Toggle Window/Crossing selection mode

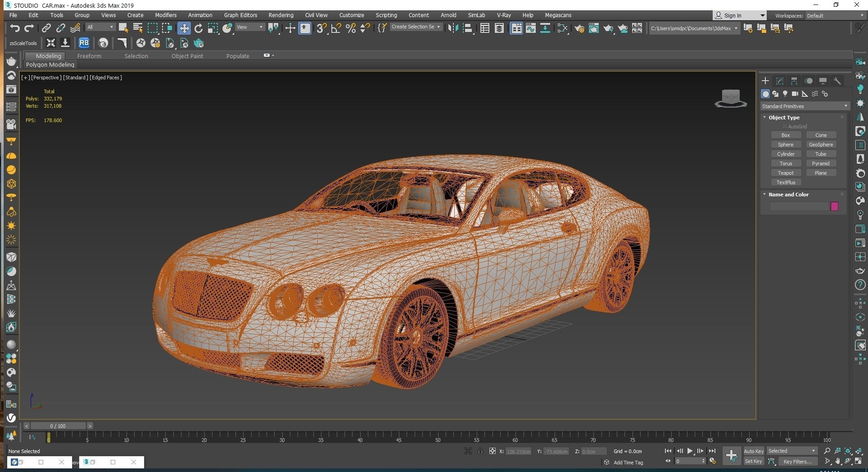point(167,28)
